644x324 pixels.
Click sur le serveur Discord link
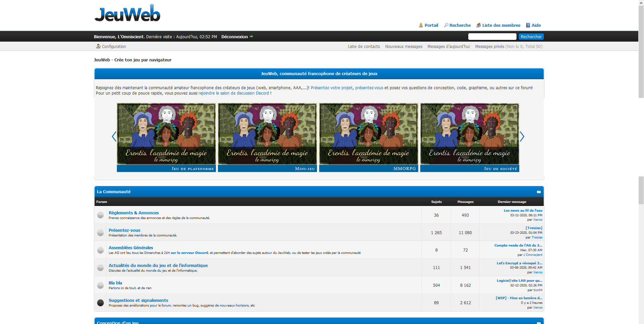tap(189, 253)
